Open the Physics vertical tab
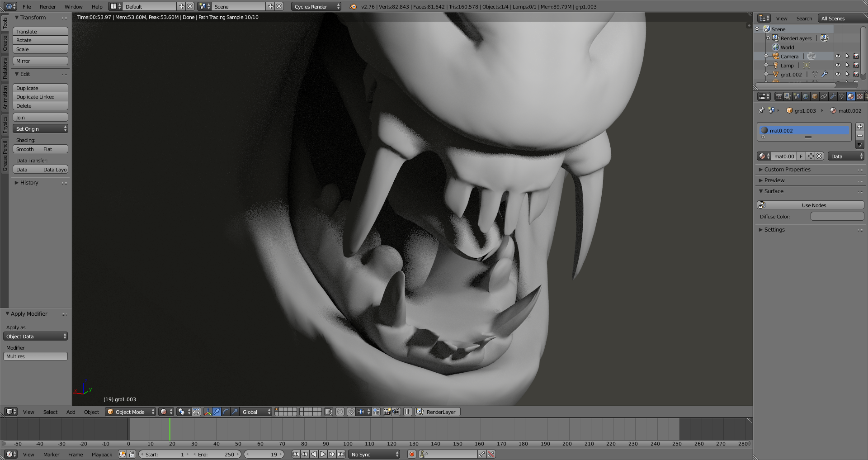The image size is (868, 460). pyautogui.click(x=5, y=124)
